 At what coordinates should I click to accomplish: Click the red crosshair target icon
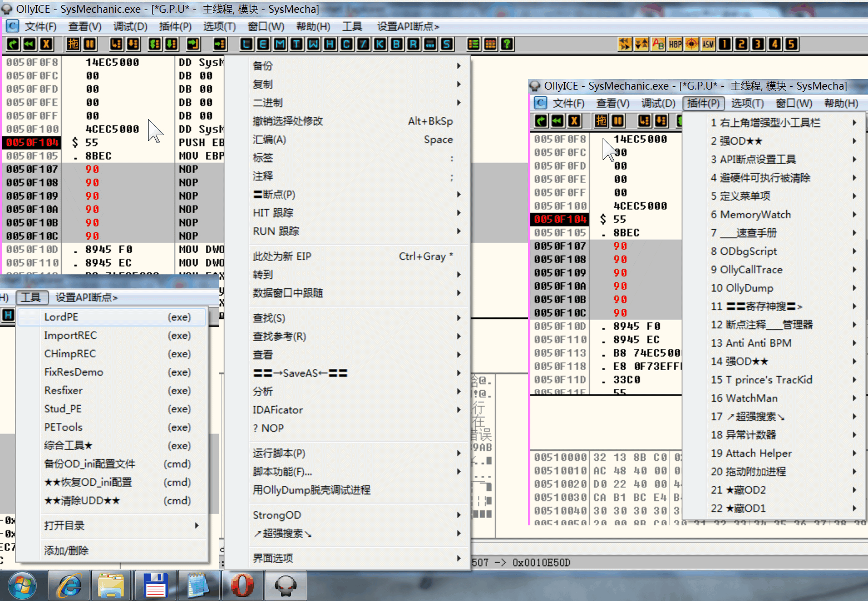(x=692, y=44)
